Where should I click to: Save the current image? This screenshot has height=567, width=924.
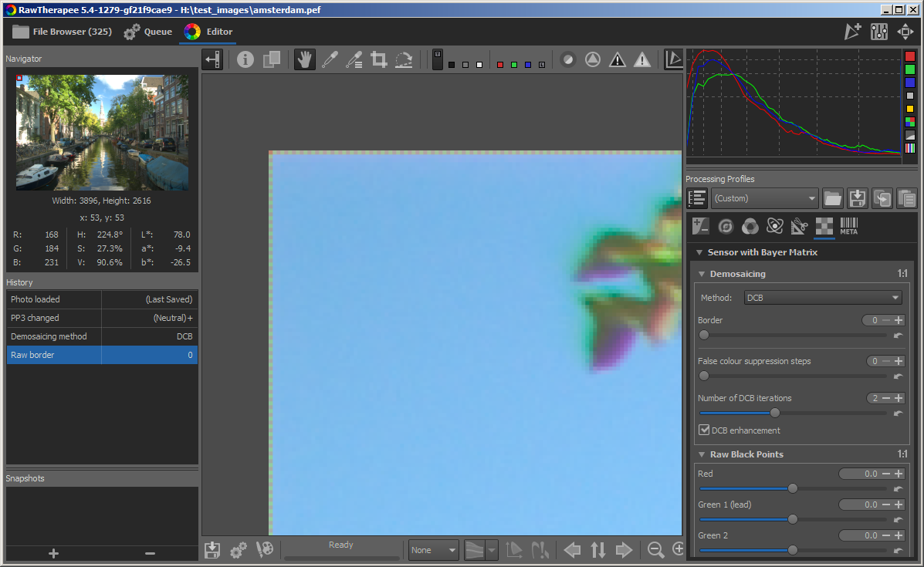(x=212, y=549)
